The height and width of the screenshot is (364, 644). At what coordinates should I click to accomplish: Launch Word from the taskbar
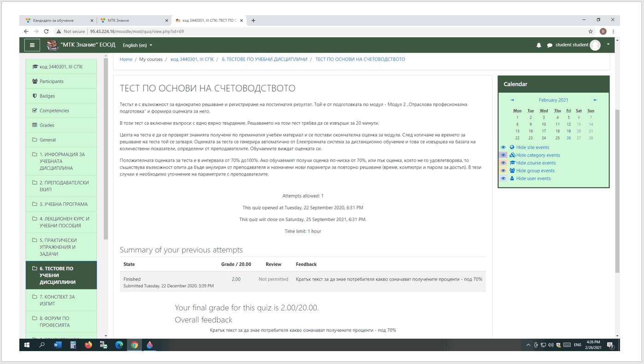point(58,345)
